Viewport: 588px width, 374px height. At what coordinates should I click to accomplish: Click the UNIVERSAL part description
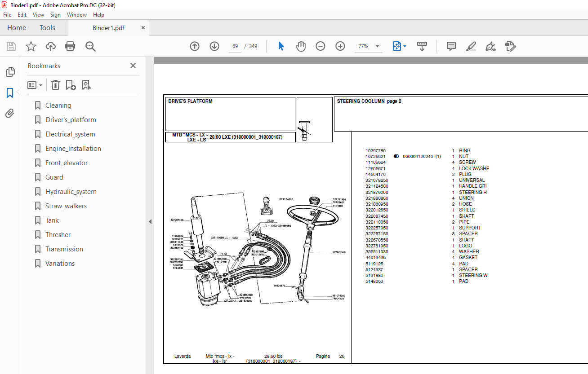point(472,180)
